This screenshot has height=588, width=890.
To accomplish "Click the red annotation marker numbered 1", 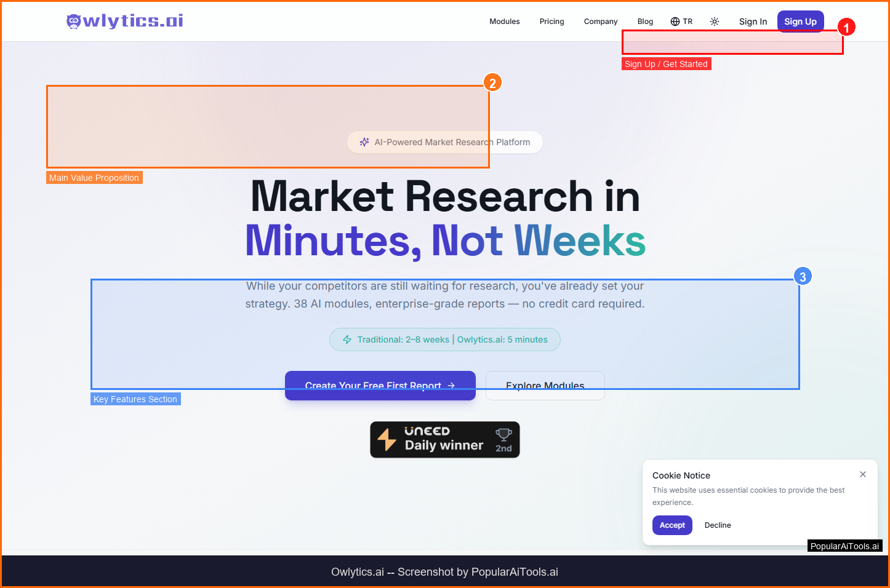I will point(846,28).
